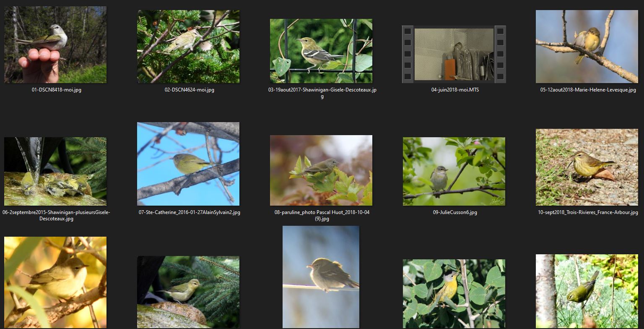Click the yellow-throated bird in round leaves thumbnail
The image size is (644, 329).
[x=454, y=293]
